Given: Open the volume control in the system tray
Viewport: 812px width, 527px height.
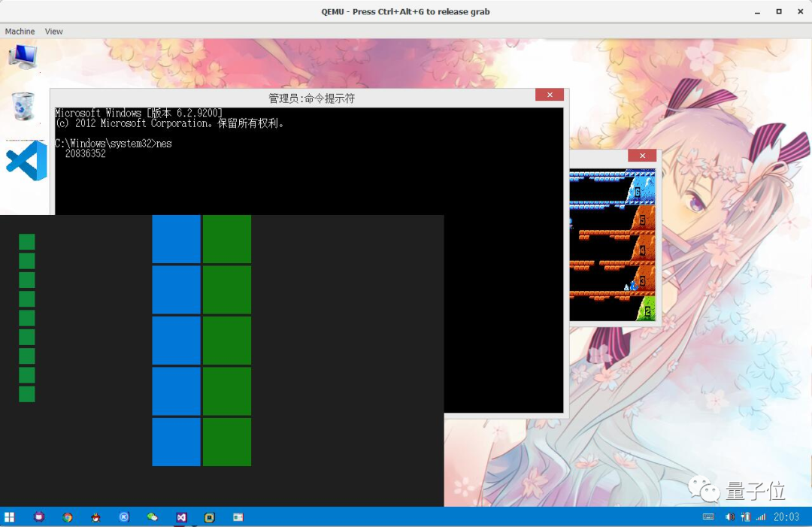Looking at the screenshot, I should click(x=729, y=517).
